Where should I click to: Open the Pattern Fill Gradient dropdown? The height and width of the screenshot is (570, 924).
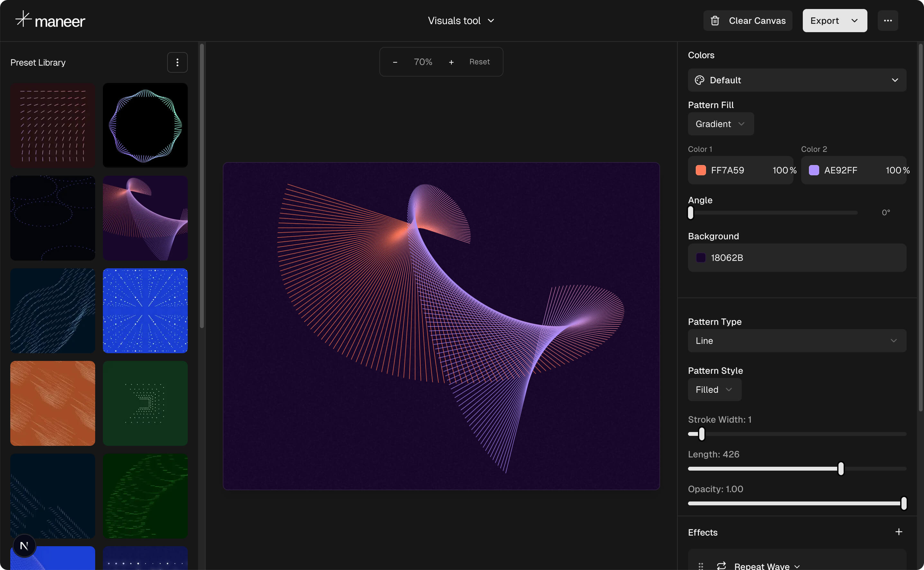(720, 124)
